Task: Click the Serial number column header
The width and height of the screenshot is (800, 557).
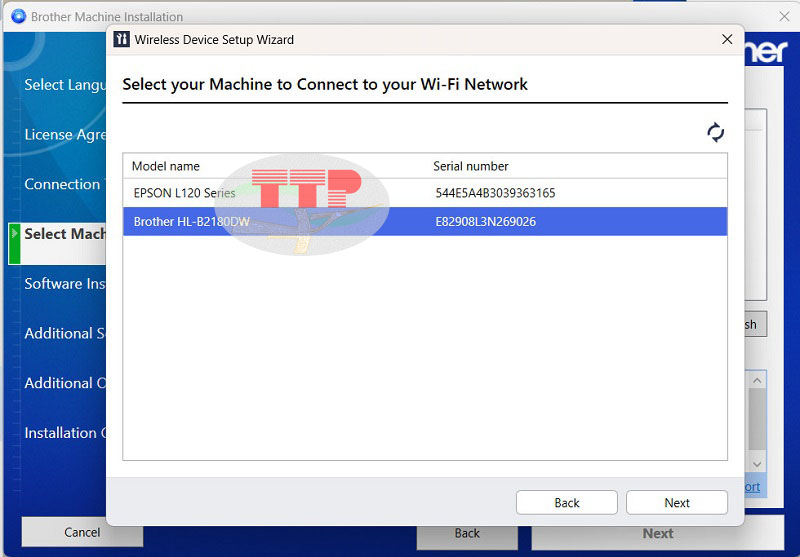Action: tap(470, 166)
